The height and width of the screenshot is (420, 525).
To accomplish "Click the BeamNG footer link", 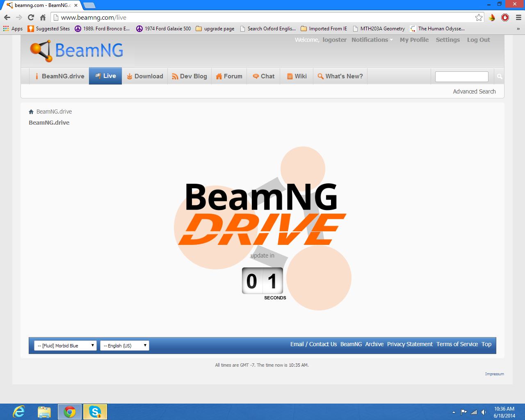I will pos(351,344).
